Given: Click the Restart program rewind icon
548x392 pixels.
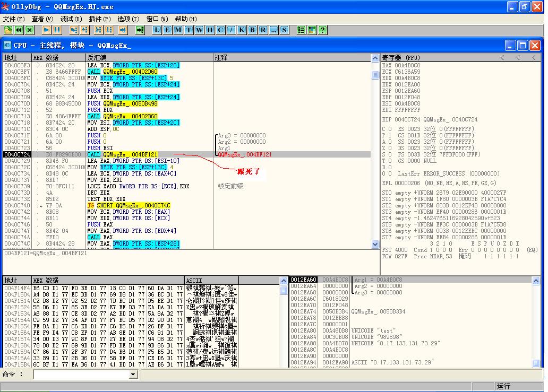Looking at the screenshot, I should (x=19, y=30).
